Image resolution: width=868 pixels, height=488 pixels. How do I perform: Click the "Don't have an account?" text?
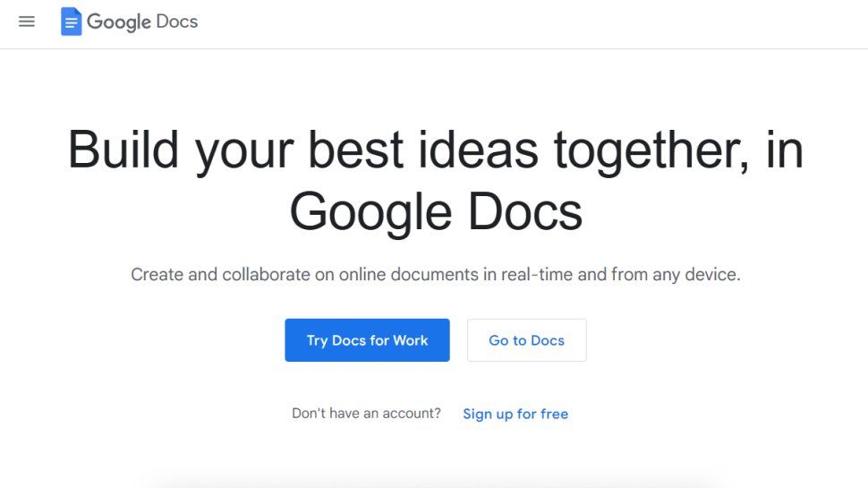tap(366, 414)
